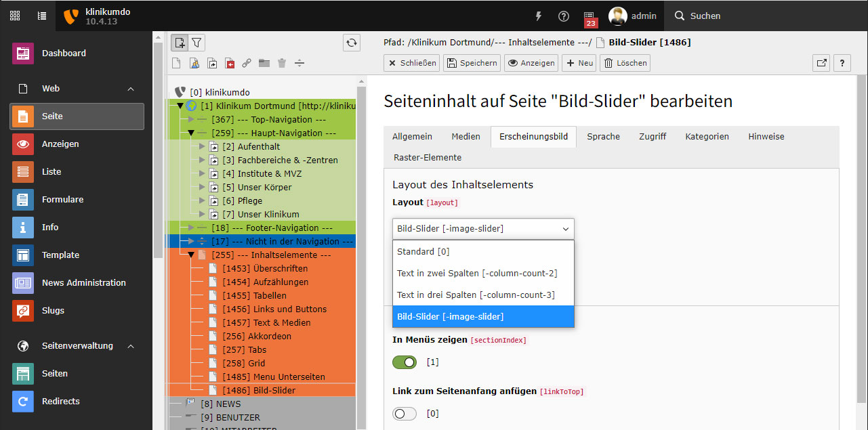The image size is (868, 430).
Task: Click the create new page toolbar icon
Action: [180, 43]
